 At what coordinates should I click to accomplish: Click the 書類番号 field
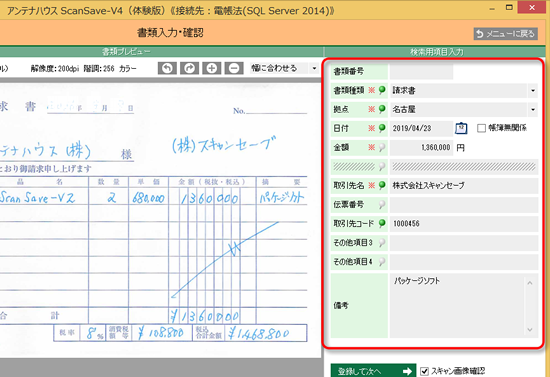[421, 72]
